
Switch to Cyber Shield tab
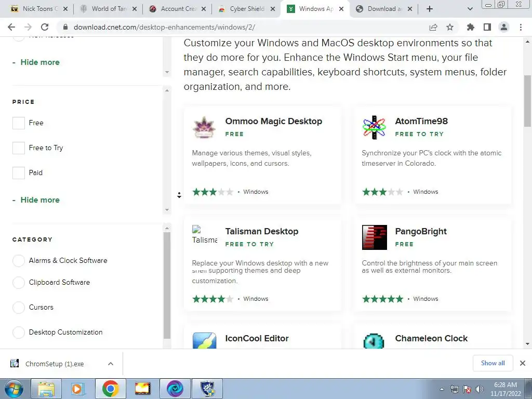247,9
